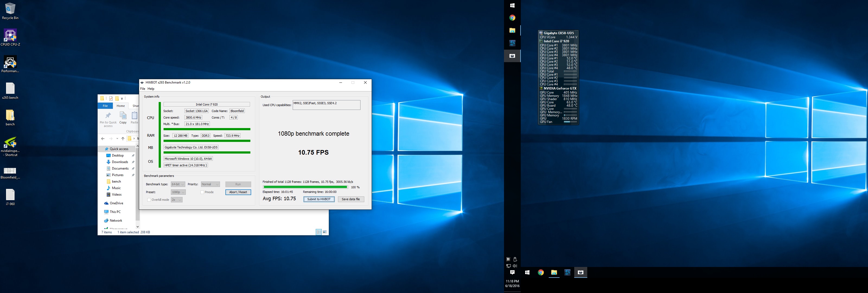Go up one folder level in Explorer

point(123,139)
